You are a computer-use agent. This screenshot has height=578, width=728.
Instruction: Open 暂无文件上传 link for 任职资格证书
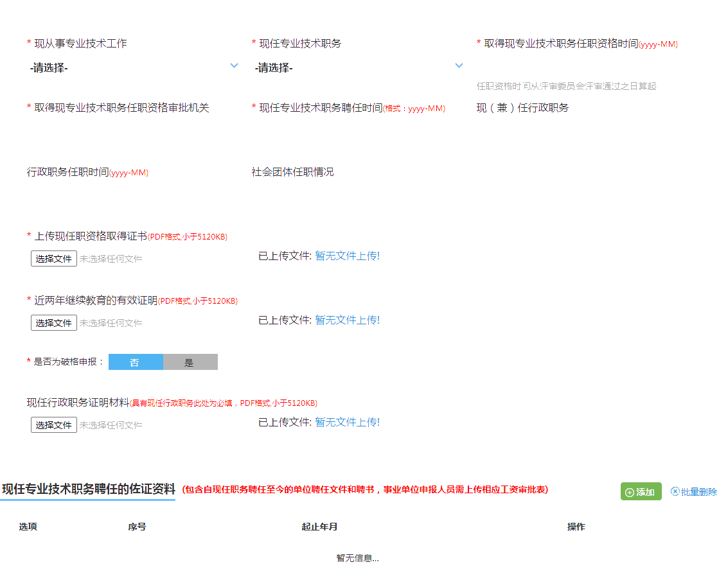tap(347, 255)
